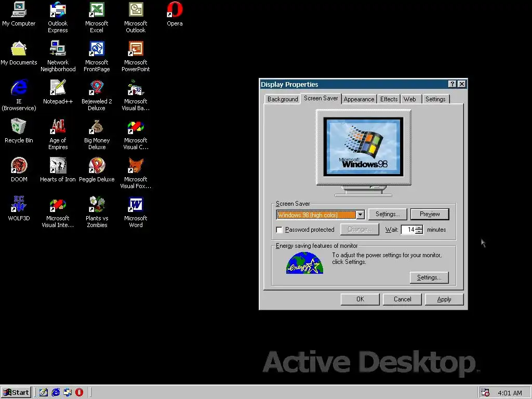Viewport: 532px width, 399px height.
Task: Switch to the Background tab
Action: 283,99
